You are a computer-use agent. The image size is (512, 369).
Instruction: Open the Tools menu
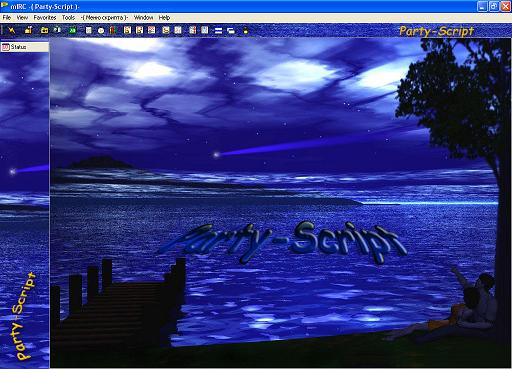(x=68, y=17)
